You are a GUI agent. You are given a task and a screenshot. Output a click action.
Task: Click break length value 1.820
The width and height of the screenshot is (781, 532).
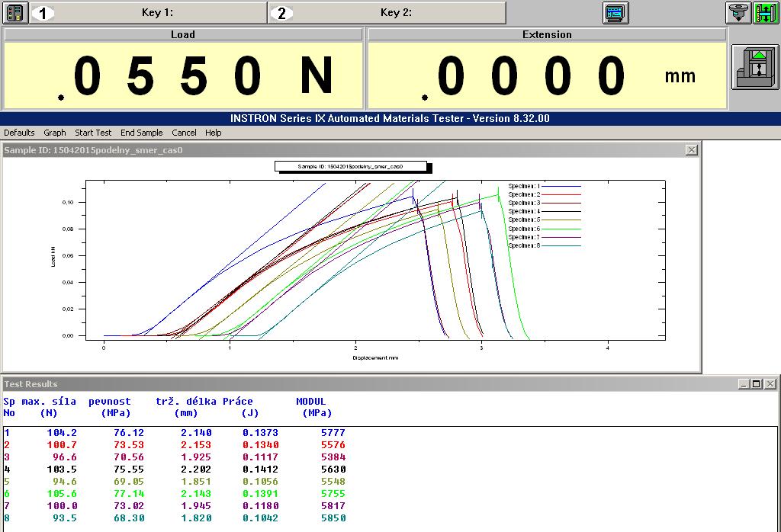[196, 518]
